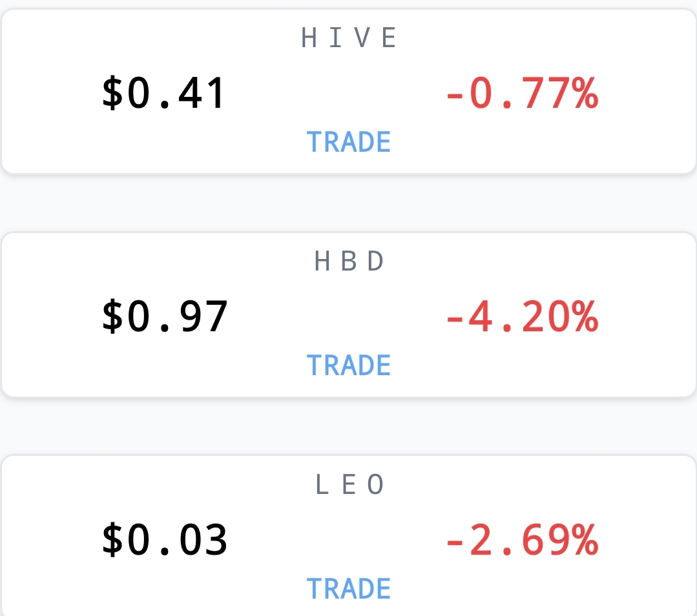This screenshot has height=616, width=697.
Task: Trade the token priced at $0.41
Action: coord(349,142)
